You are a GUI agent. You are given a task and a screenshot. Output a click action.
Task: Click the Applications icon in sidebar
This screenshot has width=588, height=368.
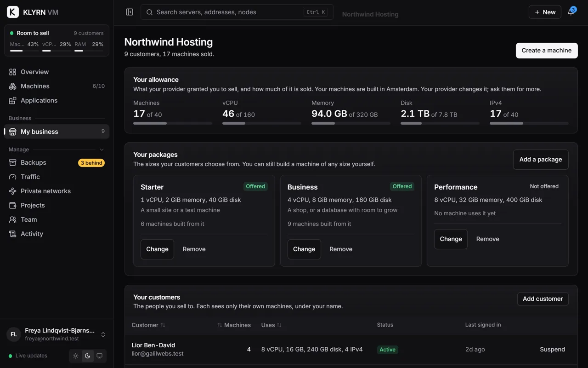point(12,100)
